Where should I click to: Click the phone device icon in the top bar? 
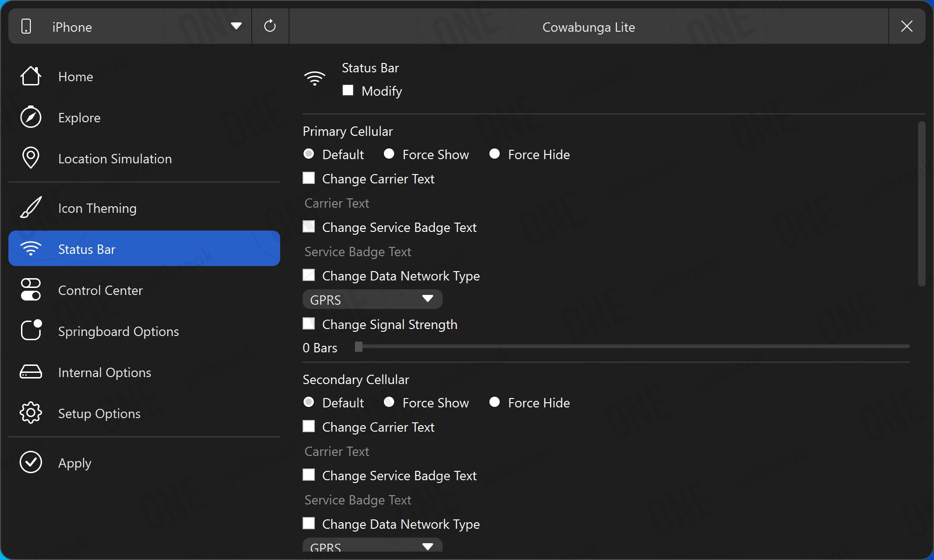27,26
